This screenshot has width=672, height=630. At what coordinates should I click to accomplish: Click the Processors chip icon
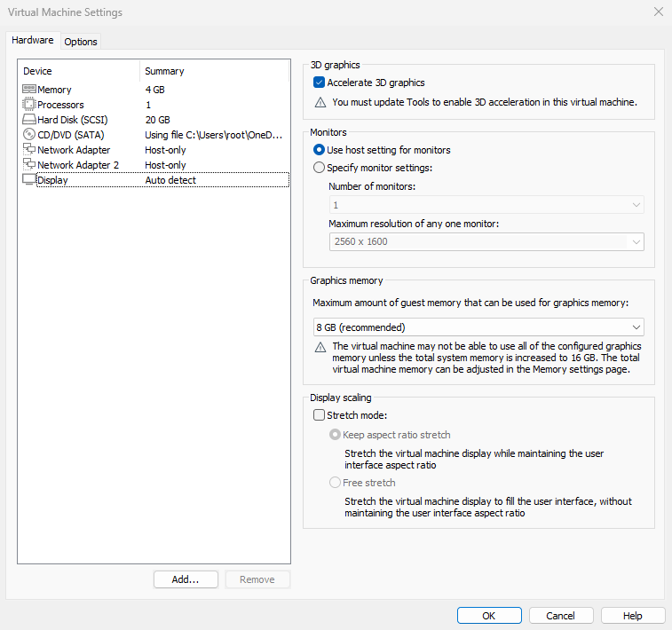(28, 105)
